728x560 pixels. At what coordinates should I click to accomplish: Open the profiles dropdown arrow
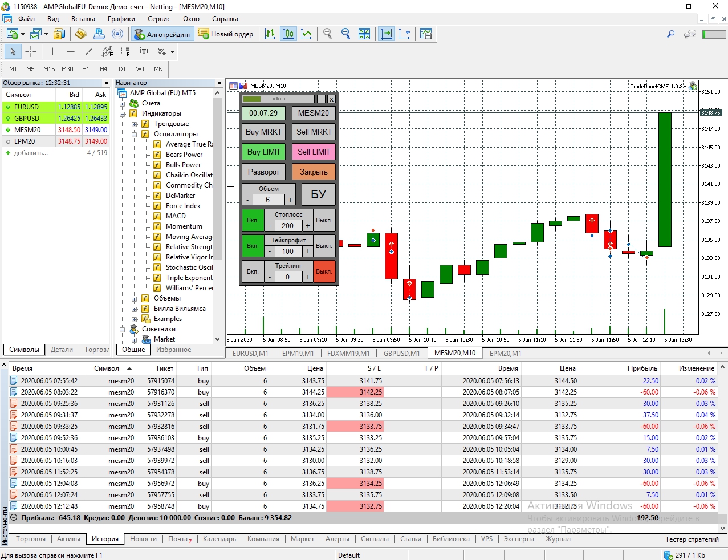[x=46, y=34]
